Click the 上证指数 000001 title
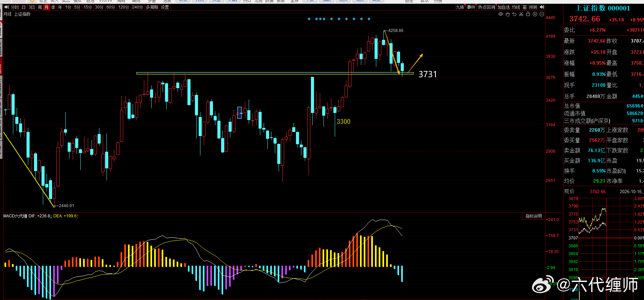This screenshot has height=300, width=644. point(603,8)
